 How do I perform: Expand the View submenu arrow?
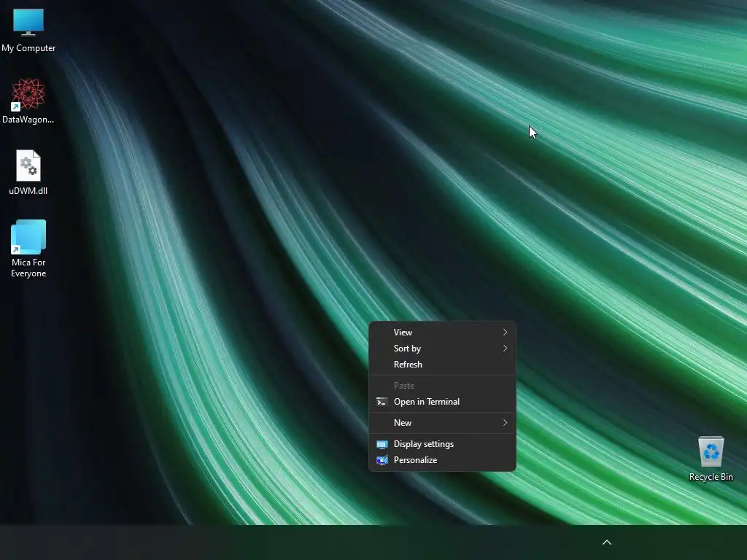pos(505,332)
